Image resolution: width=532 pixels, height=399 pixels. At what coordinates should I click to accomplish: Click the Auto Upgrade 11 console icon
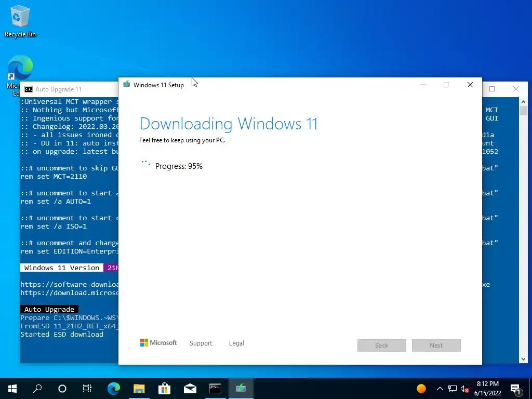tap(29, 89)
